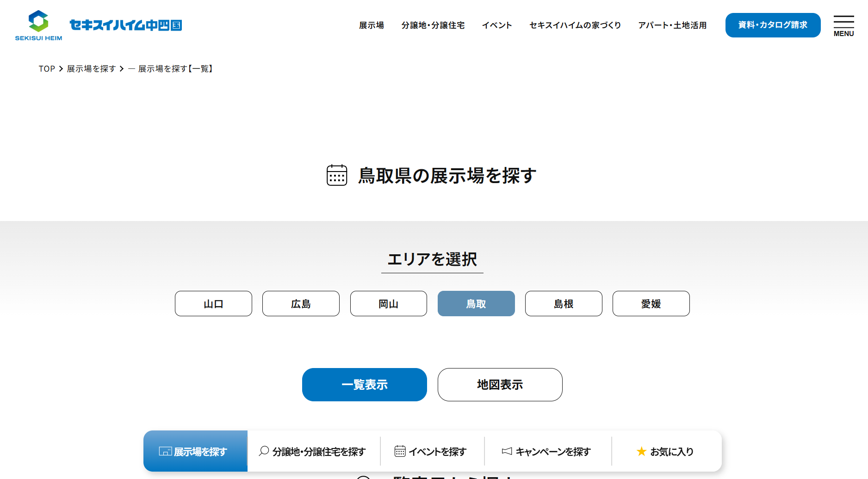Image resolution: width=868 pixels, height=479 pixels.
Task: Choose the 一覧表示 list view button
Action: coord(364,385)
